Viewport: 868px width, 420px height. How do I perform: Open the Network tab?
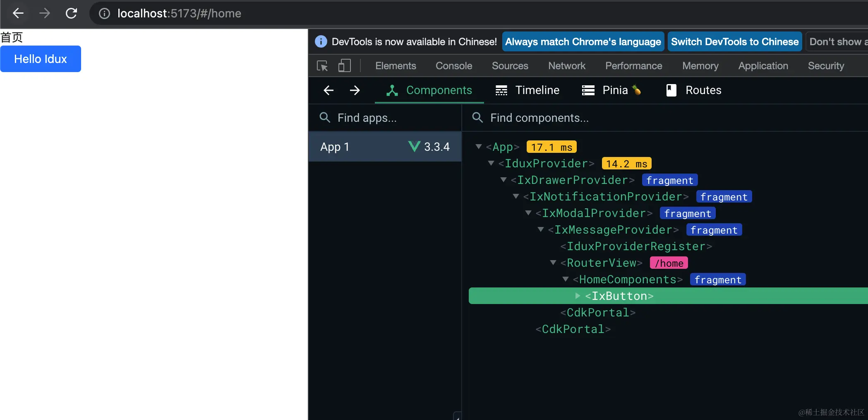[x=567, y=66]
